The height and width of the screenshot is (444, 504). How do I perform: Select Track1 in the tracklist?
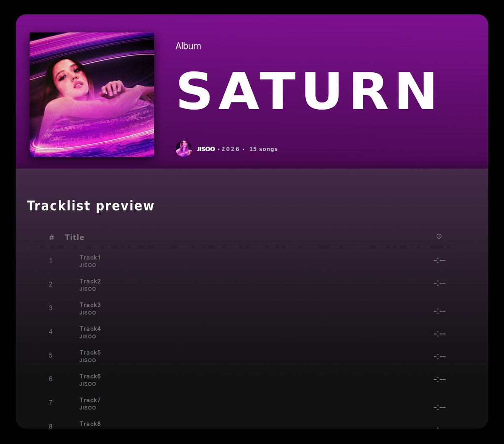pyautogui.click(x=90, y=257)
